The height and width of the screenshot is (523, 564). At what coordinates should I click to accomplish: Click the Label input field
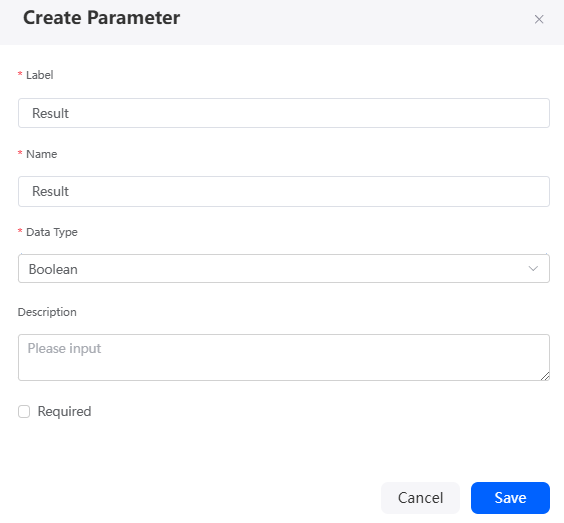click(283, 113)
